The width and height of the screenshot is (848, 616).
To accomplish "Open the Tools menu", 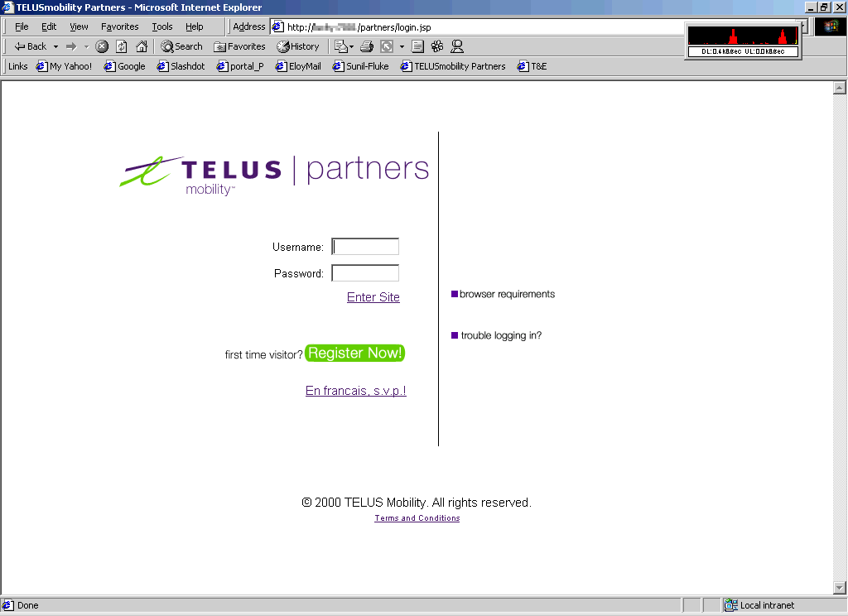I will coord(161,26).
